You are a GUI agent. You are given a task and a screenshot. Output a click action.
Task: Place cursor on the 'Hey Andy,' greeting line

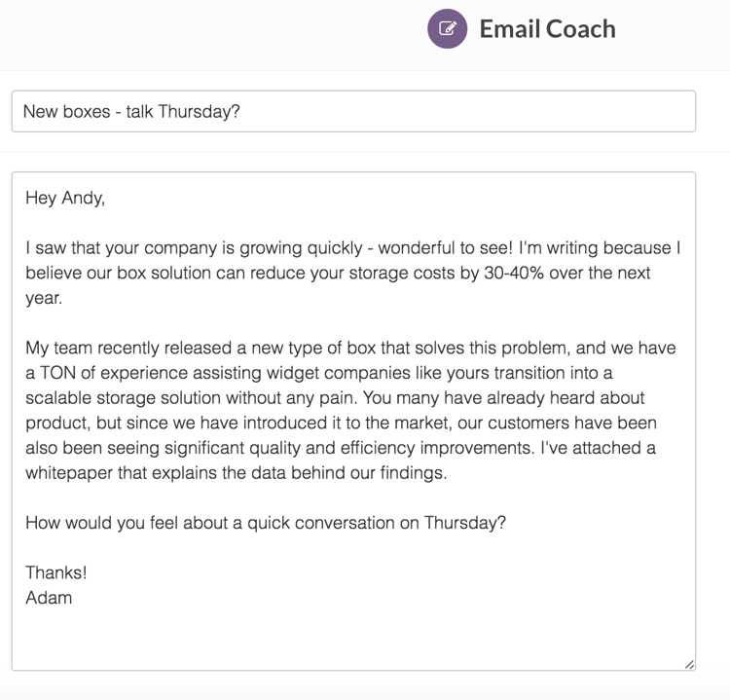click(x=65, y=198)
